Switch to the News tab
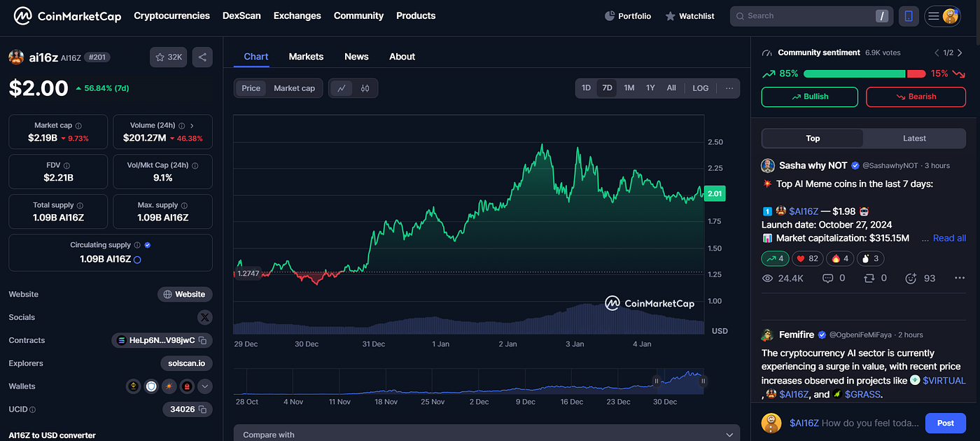The width and height of the screenshot is (980, 441). pyautogui.click(x=356, y=57)
